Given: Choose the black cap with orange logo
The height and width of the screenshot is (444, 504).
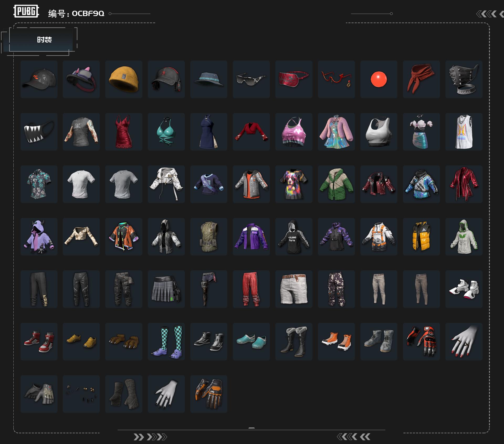Looking at the screenshot, I should pyautogui.click(x=39, y=79).
